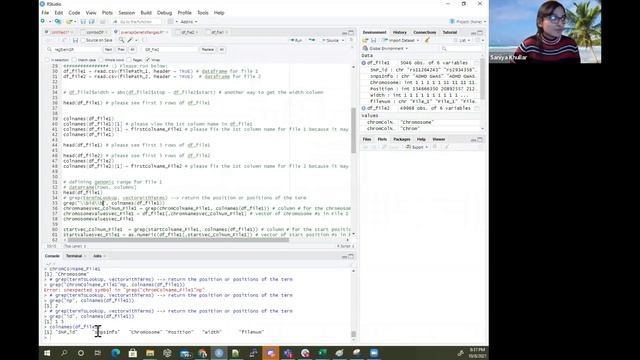
Task: Click the Re-run previous code icon
Action: click(312, 40)
